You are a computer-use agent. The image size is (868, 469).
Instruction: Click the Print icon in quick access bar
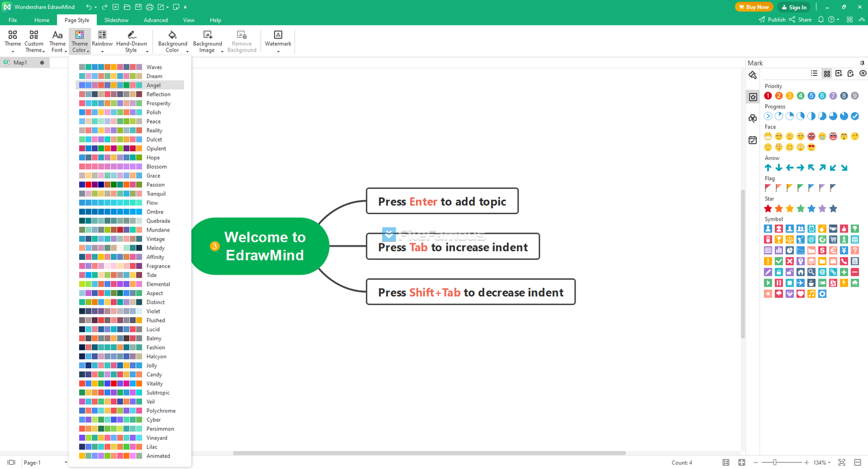[150, 7]
